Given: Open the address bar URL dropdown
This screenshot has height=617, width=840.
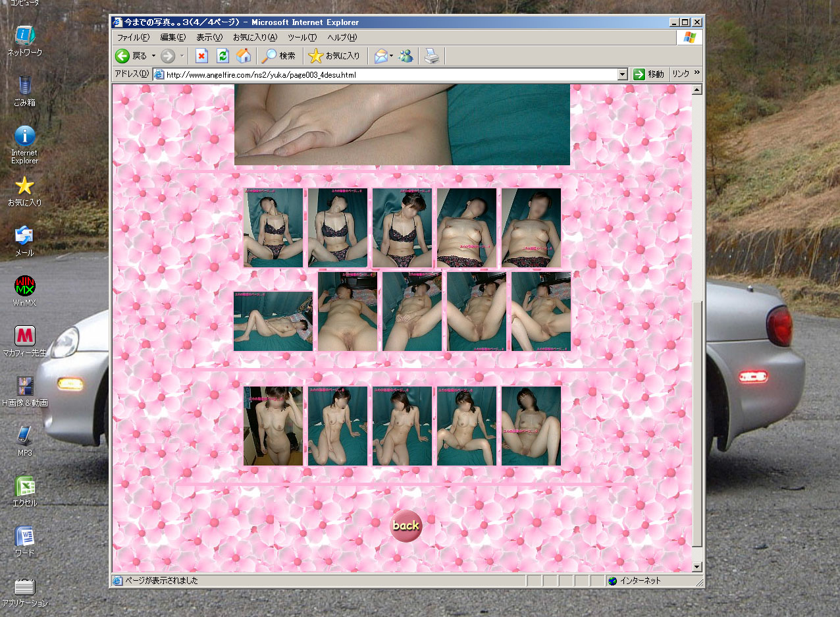Looking at the screenshot, I should click(x=622, y=74).
